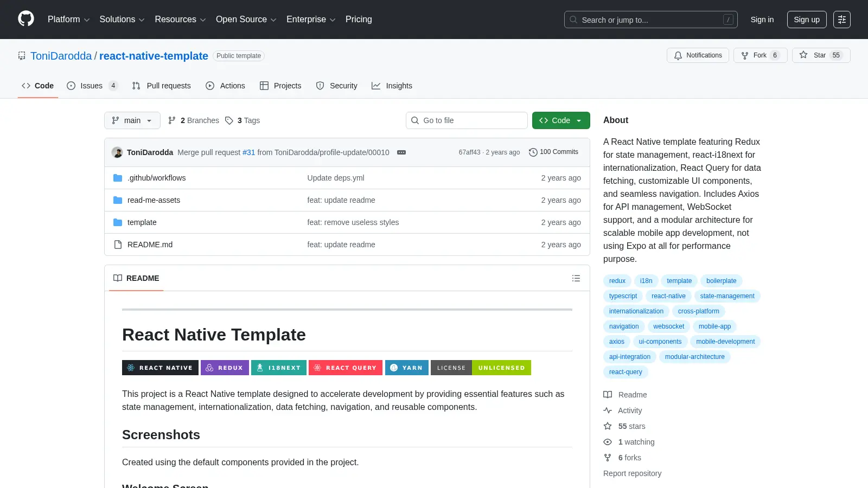Switch to the Issues tab
Image resolution: width=868 pixels, height=488 pixels.
tap(92, 86)
